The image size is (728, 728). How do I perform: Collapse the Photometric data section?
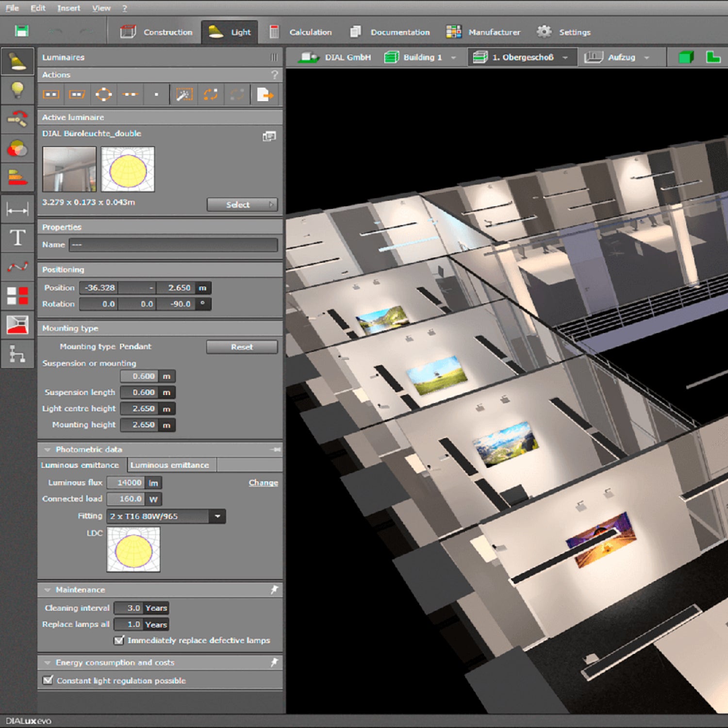(48, 449)
